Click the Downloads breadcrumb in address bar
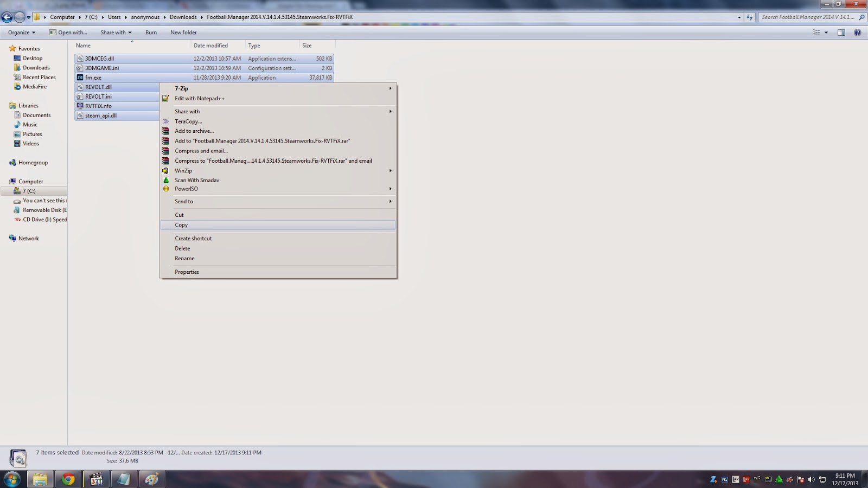 tap(183, 17)
